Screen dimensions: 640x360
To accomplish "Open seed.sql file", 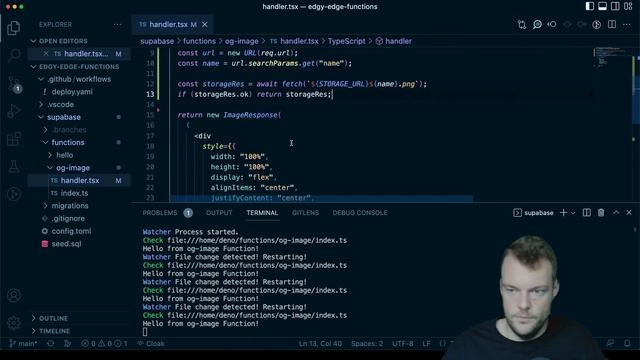I will coord(66,244).
